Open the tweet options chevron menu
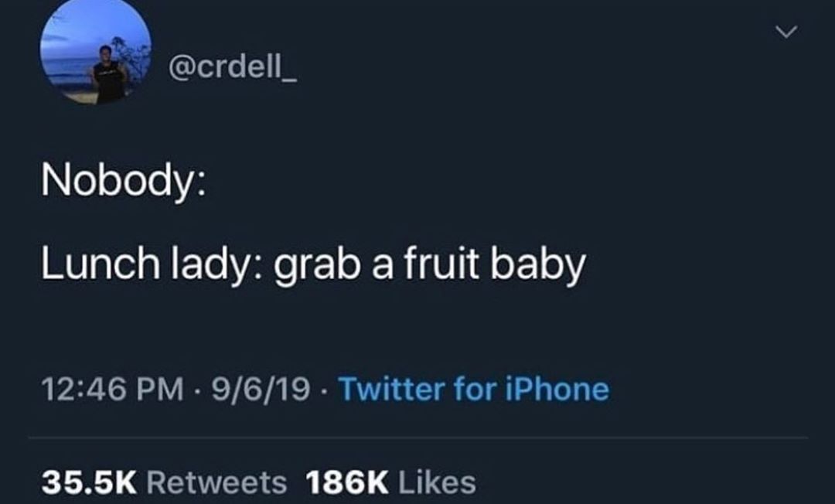This screenshot has height=504, width=835. click(x=786, y=32)
